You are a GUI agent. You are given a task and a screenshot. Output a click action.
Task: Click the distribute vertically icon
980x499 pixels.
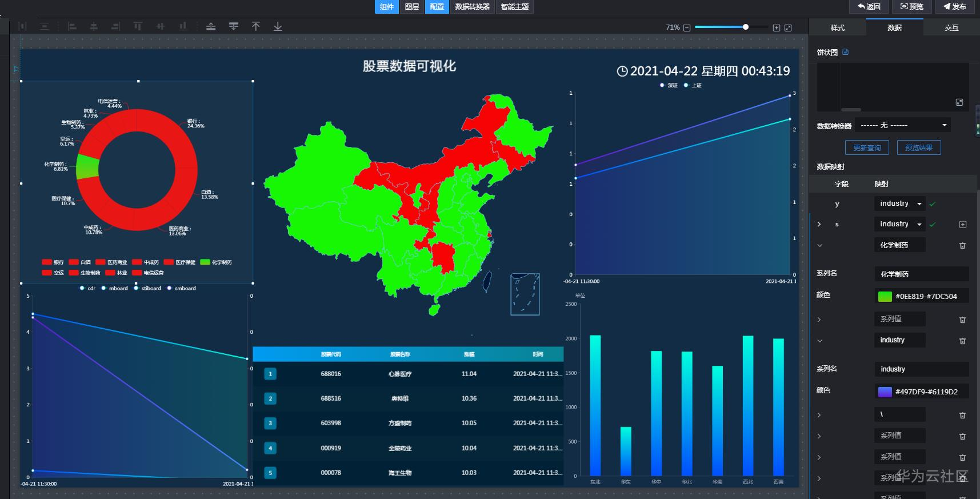click(x=45, y=26)
